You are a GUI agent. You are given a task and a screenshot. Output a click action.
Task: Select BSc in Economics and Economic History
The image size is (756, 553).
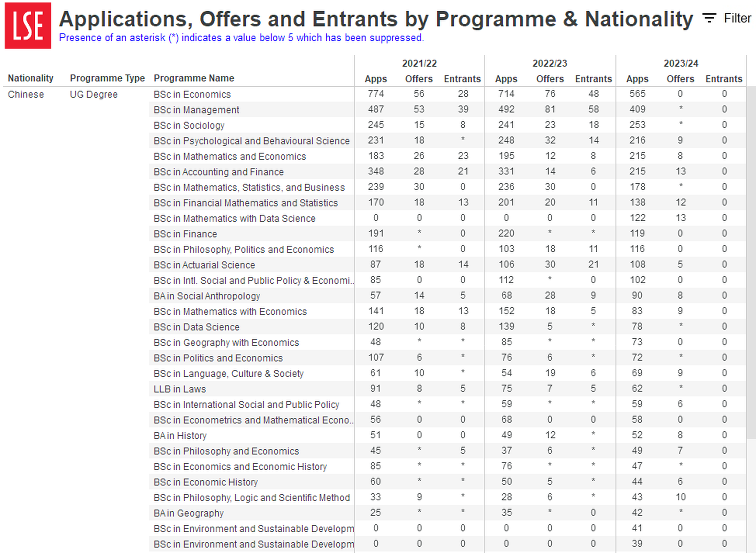tap(240, 467)
